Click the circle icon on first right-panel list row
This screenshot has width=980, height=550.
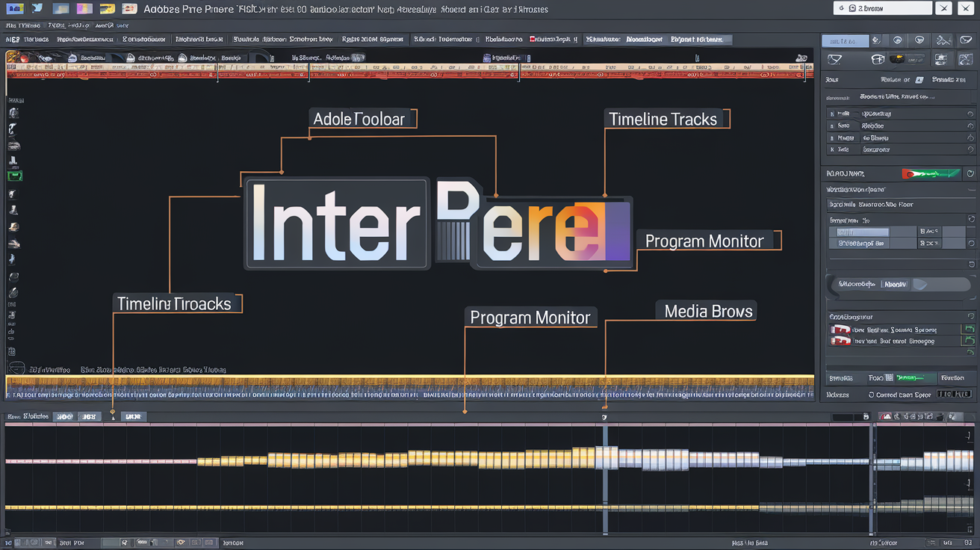970,114
